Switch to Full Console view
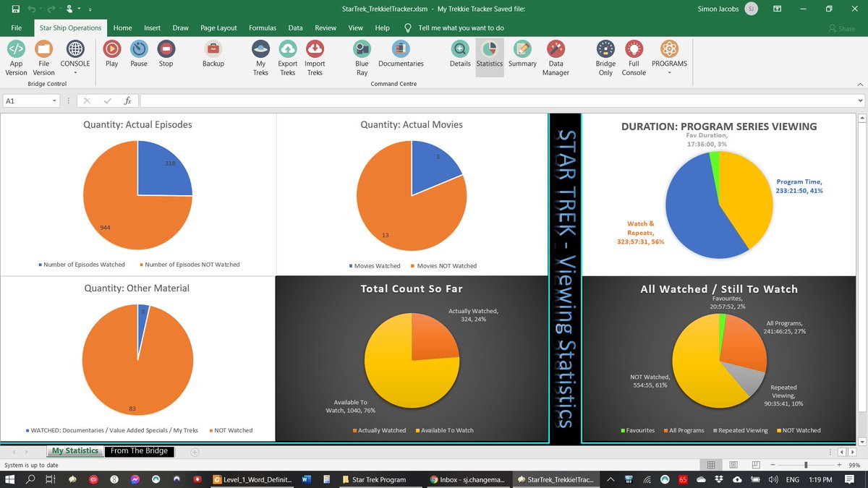Screen dimensions: 868x488 pyautogui.click(x=634, y=58)
